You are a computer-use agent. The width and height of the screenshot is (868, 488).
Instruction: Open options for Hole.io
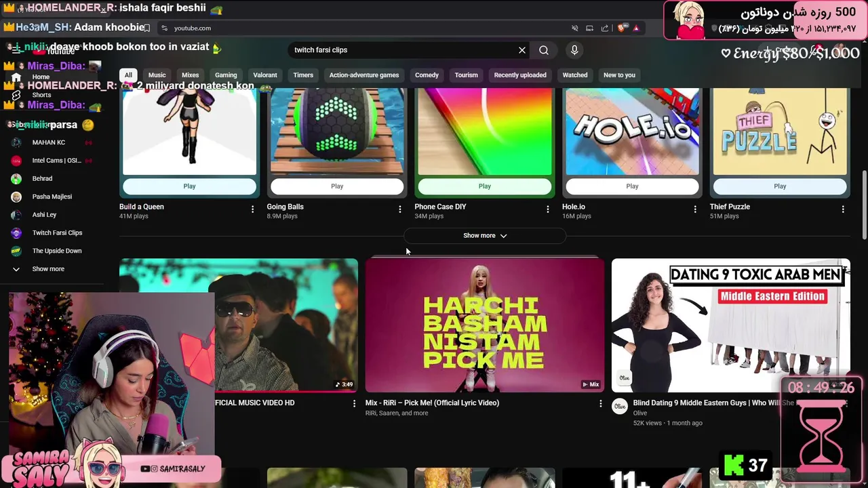[695, 209]
